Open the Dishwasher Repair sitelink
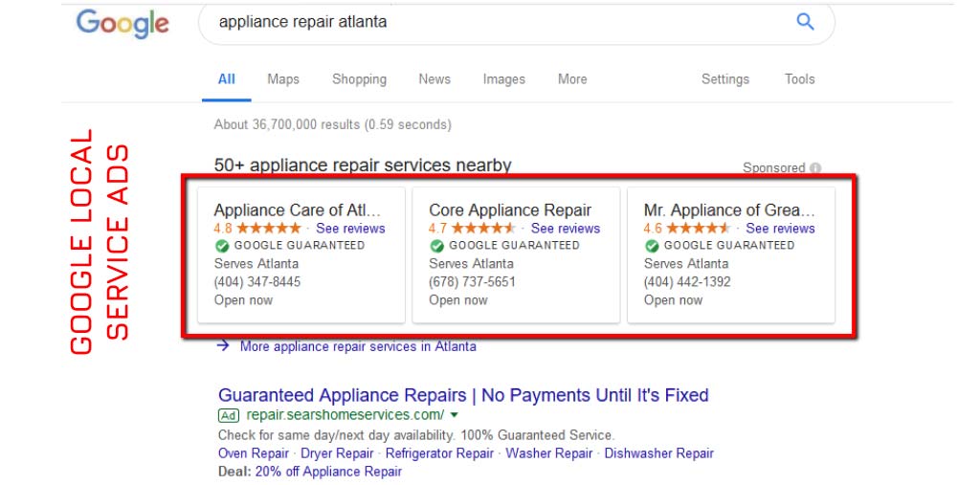 (658, 453)
